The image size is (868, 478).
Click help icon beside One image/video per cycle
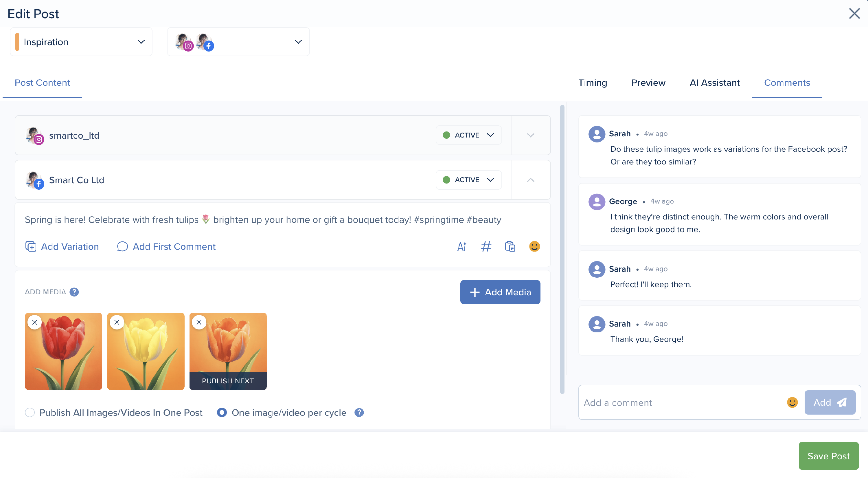[x=359, y=413]
